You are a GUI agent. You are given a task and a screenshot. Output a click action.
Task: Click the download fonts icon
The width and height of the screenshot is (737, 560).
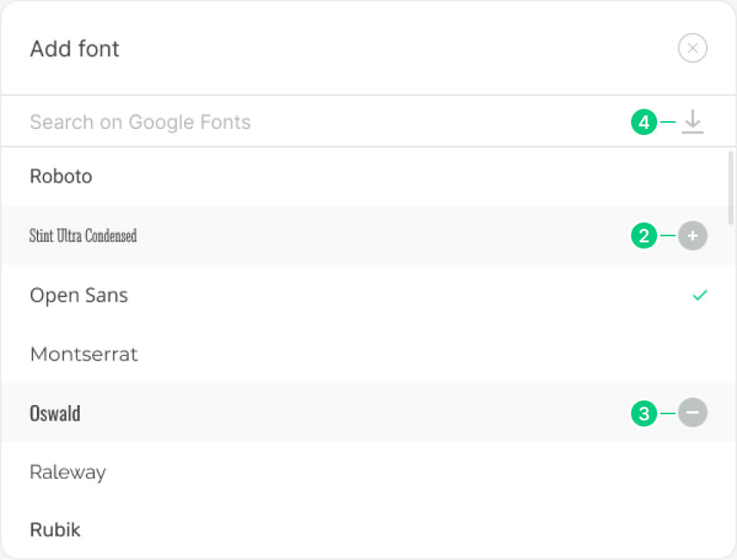click(692, 122)
